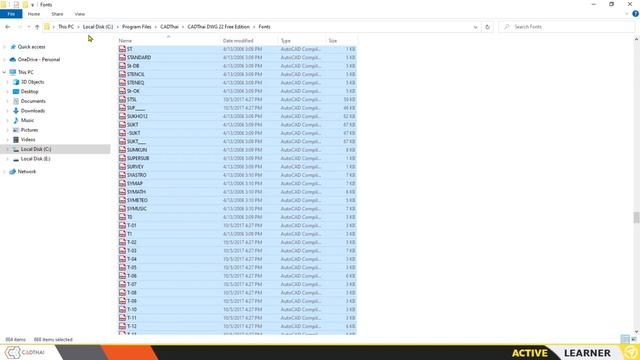Open the File ribbon tab
640x360 pixels.
(11, 14)
